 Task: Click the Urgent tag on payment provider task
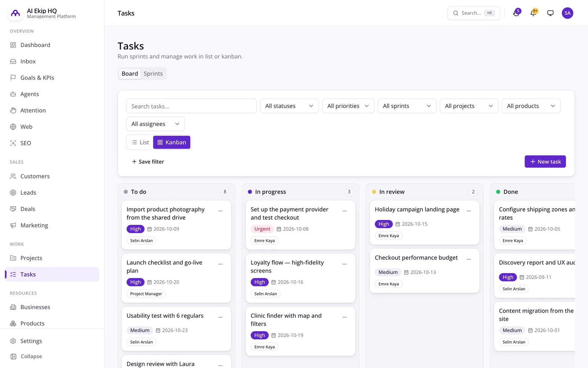coord(262,229)
